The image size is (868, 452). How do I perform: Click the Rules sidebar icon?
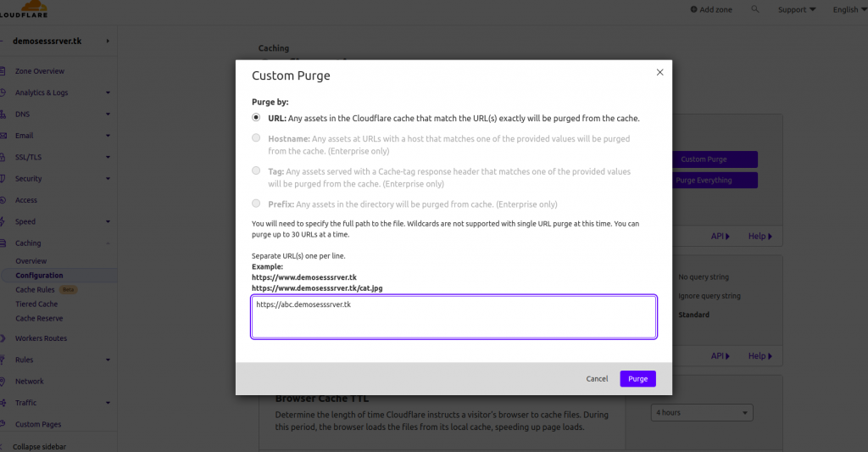pos(3,360)
